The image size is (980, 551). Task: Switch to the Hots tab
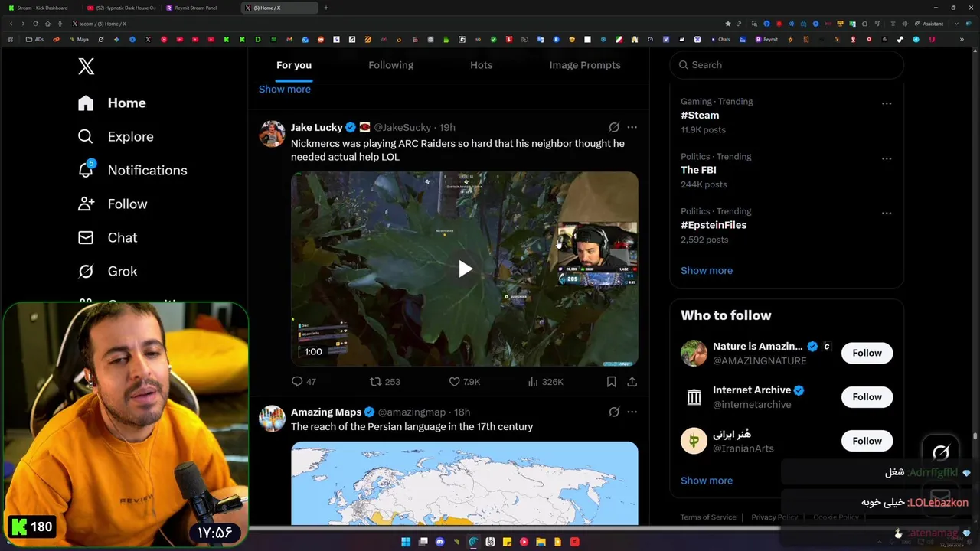[x=482, y=65]
